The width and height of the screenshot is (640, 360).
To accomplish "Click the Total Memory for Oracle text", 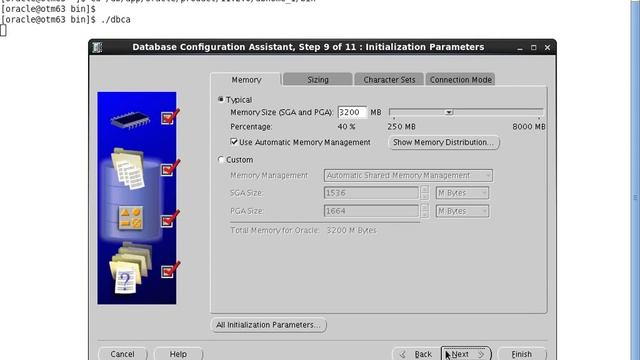I will (x=303, y=230).
